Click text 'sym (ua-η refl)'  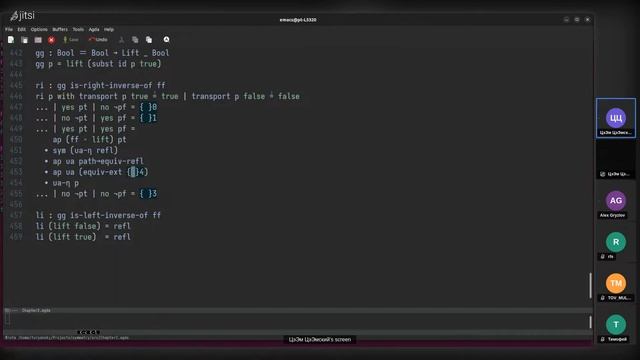tap(85, 150)
